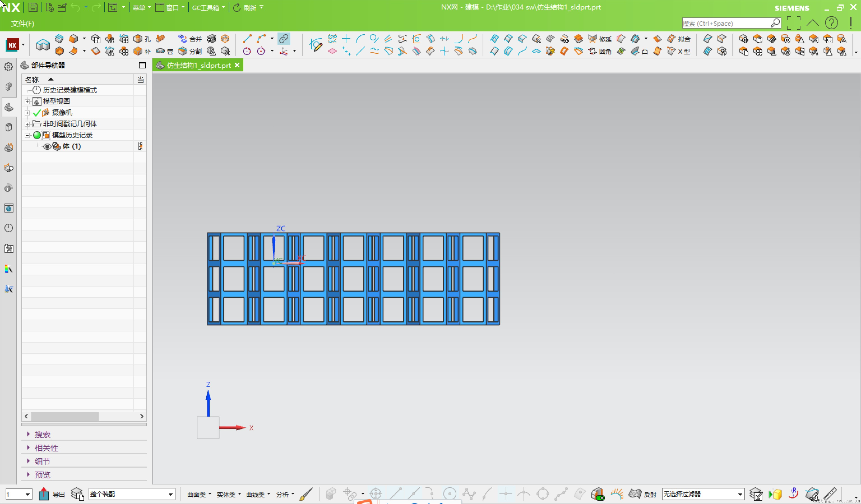Open the 无选择过滤器 dropdown
861x504 pixels.
(x=703, y=494)
